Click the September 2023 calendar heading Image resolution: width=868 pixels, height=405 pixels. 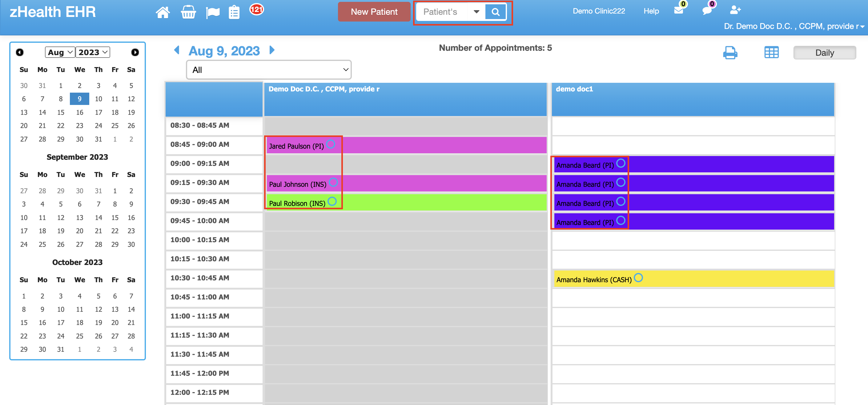[x=77, y=157]
